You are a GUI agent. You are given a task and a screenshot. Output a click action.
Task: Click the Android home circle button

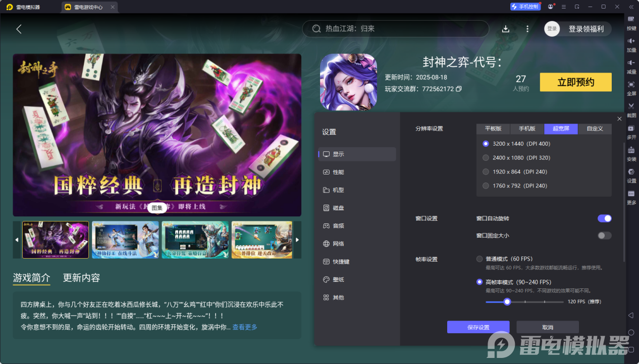[631, 332]
